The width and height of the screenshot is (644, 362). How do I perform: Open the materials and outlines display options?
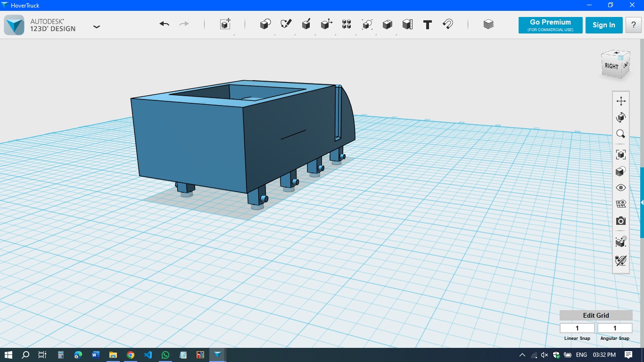621,171
